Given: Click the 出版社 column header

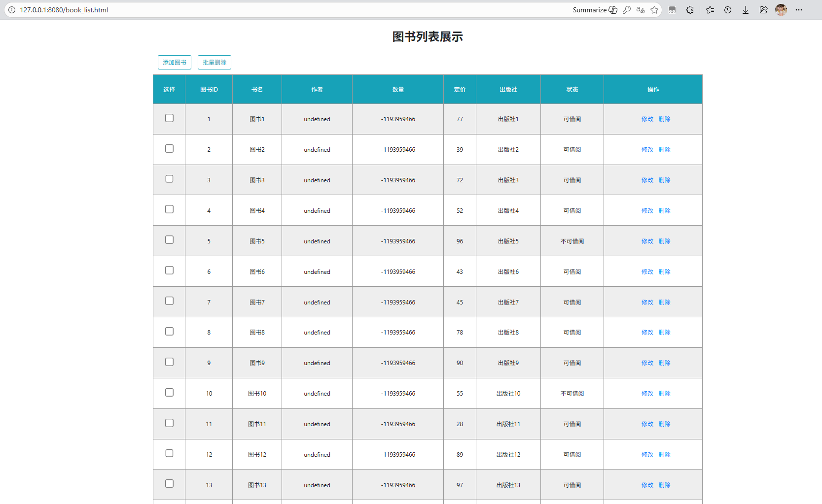Looking at the screenshot, I should click(508, 90).
